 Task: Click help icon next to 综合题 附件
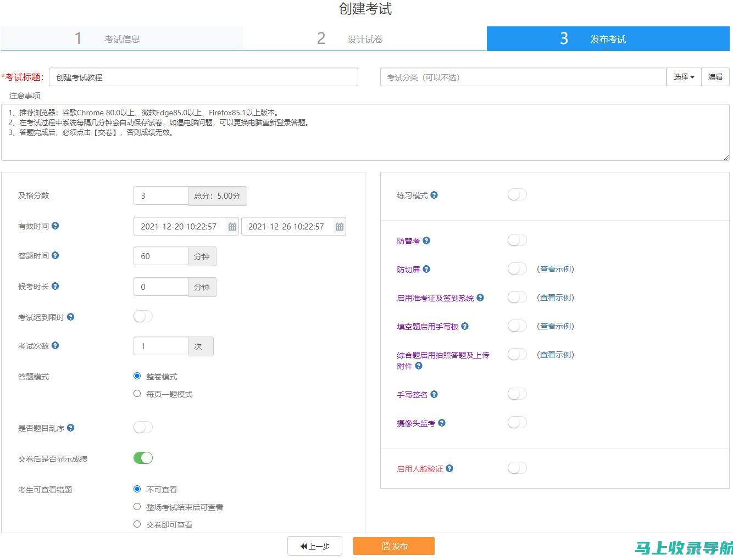(x=419, y=366)
